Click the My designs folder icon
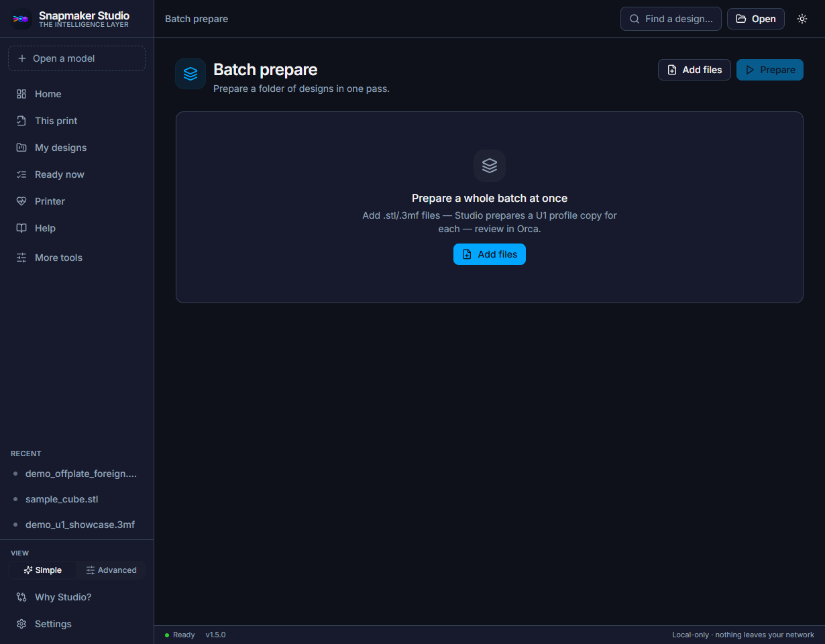Screen dimensions: 825x644 [21, 148]
